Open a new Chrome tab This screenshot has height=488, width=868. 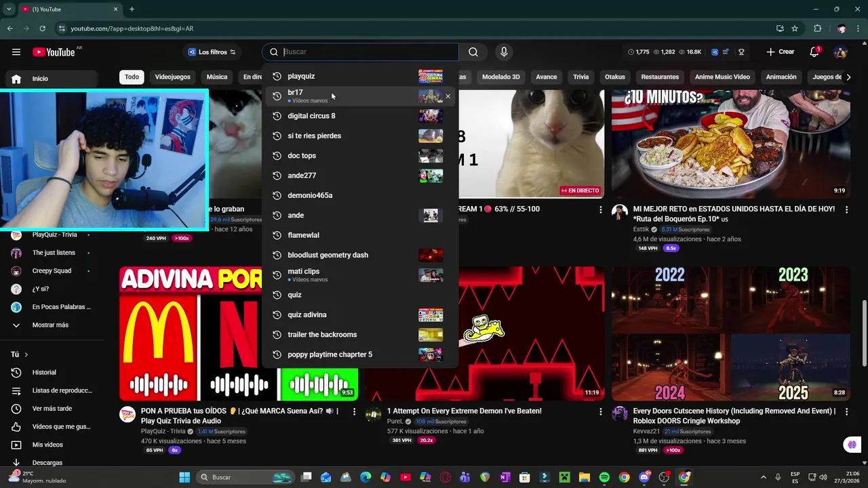132,9
